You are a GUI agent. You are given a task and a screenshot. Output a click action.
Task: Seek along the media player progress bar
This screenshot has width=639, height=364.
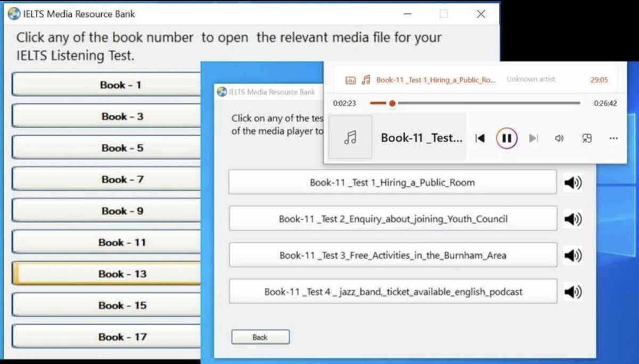474,103
